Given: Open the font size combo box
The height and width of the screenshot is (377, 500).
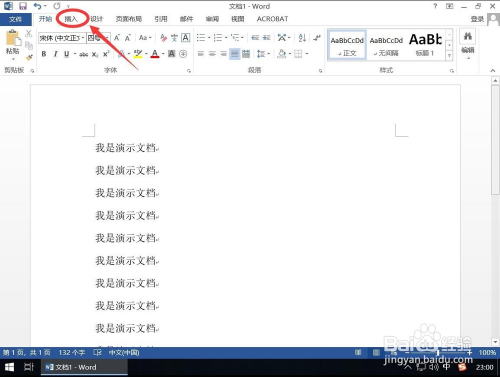Looking at the screenshot, I should (x=98, y=38).
